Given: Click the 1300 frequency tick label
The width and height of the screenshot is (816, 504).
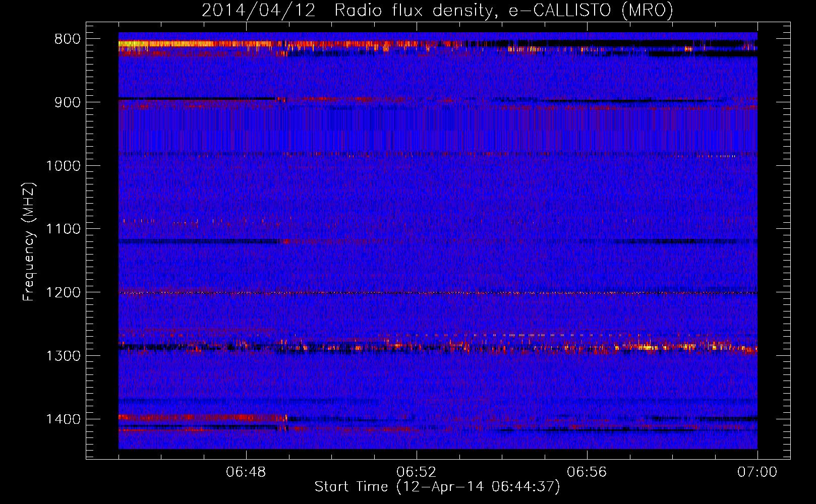Looking at the screenshot, I should click(64, 356).
